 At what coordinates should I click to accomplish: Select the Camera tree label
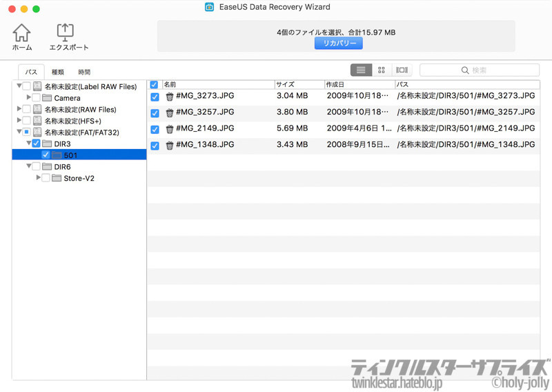point(67,98)
